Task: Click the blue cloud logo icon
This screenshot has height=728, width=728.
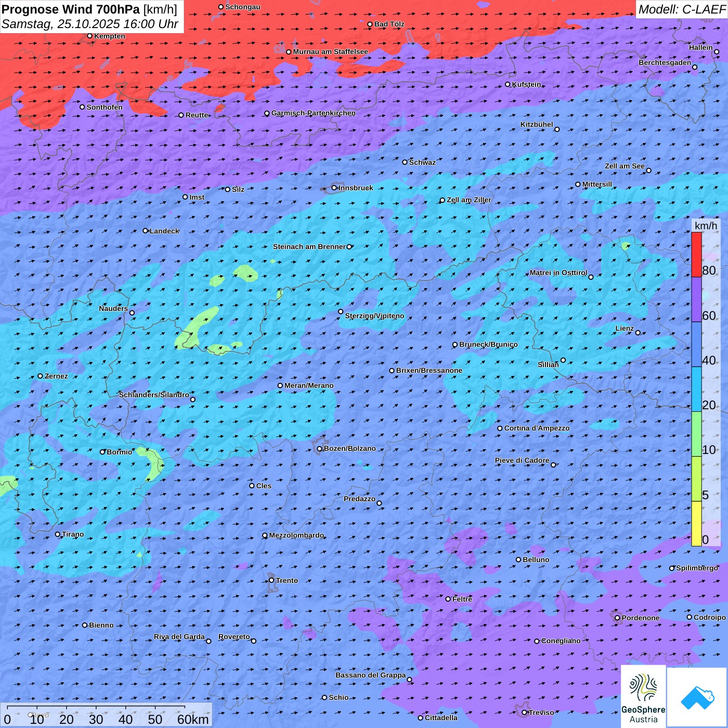Action: [x=697, y=697]
